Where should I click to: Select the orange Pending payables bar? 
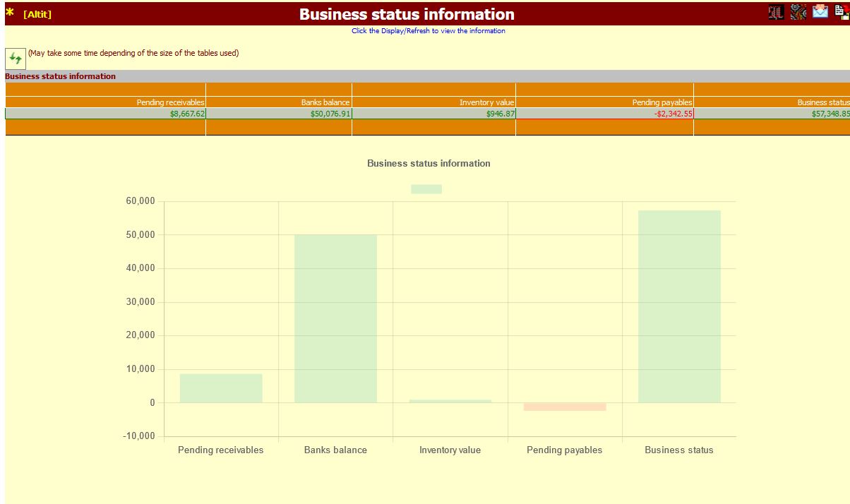coord(564,406)
